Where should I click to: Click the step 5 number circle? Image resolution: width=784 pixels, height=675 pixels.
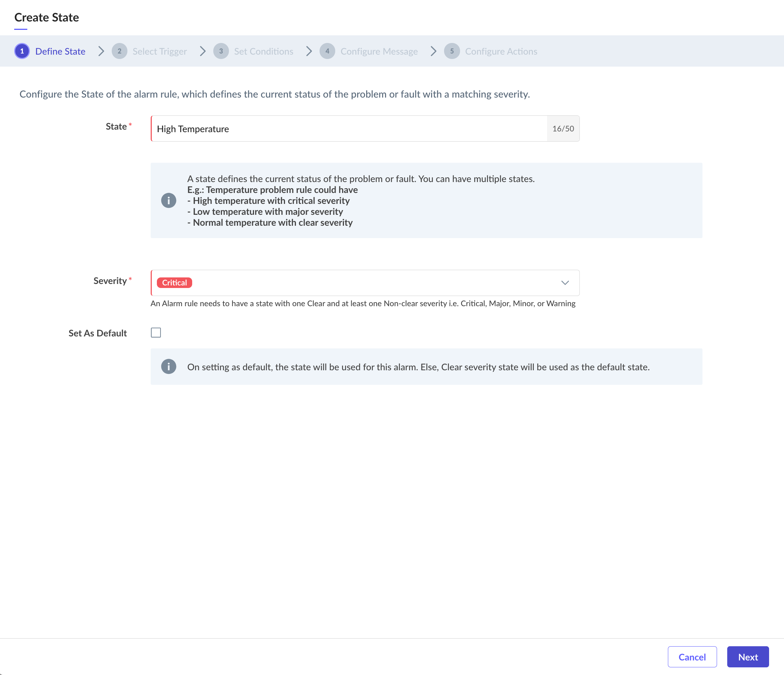tap(452, 51)
